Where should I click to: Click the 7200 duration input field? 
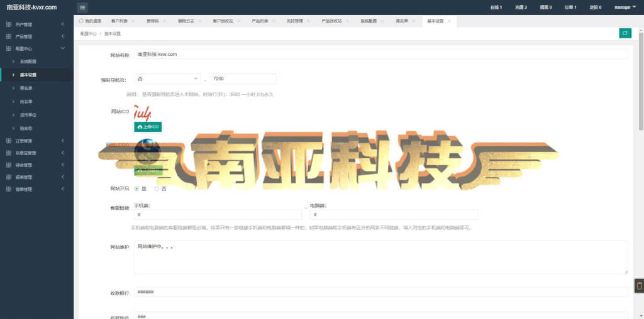click(243, 78)
